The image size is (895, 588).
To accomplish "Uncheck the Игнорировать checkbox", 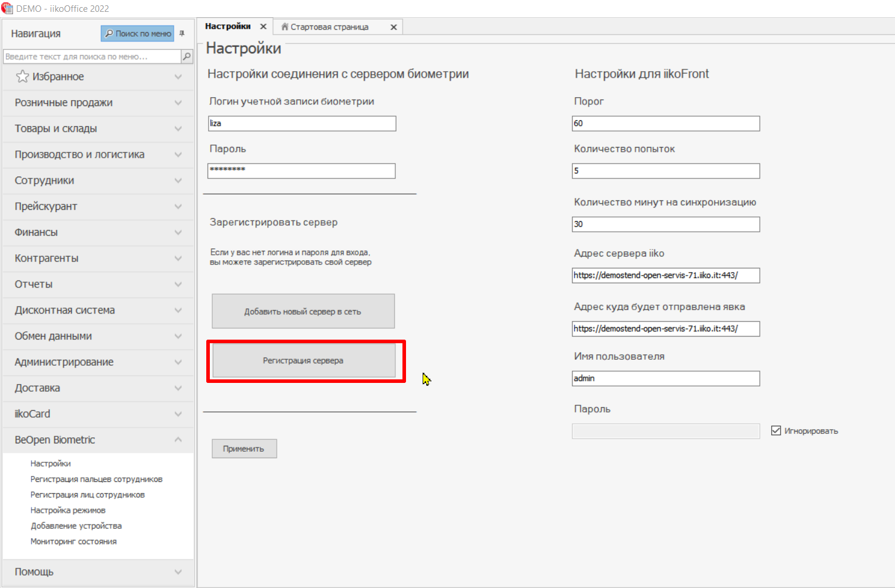I will coord(776,430).
